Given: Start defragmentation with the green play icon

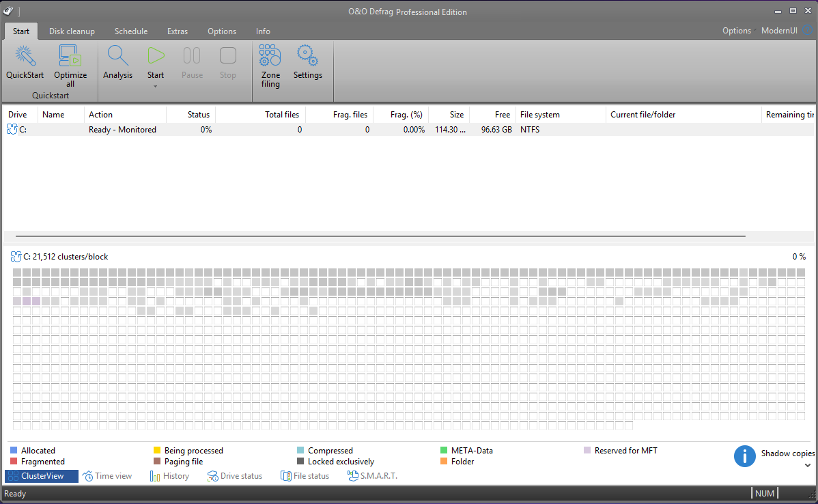Looking at the screenshot, I should pyautogui.click(x=156, y=55).
